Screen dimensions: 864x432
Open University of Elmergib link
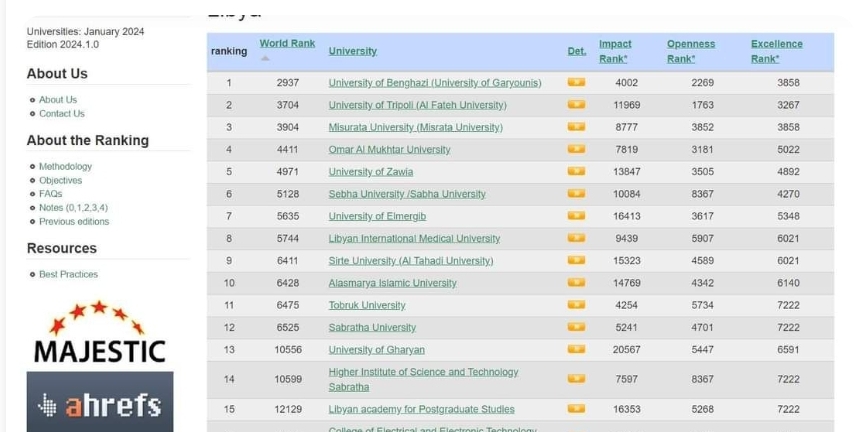pyautogui.click(x=377, y=216)
